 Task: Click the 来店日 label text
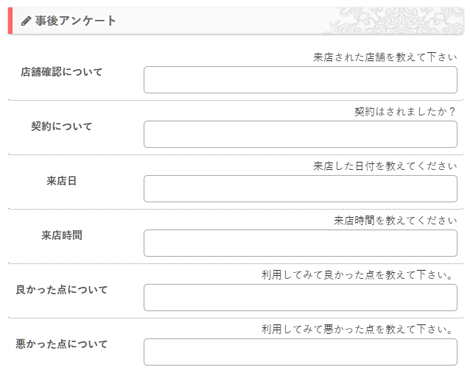61,181
